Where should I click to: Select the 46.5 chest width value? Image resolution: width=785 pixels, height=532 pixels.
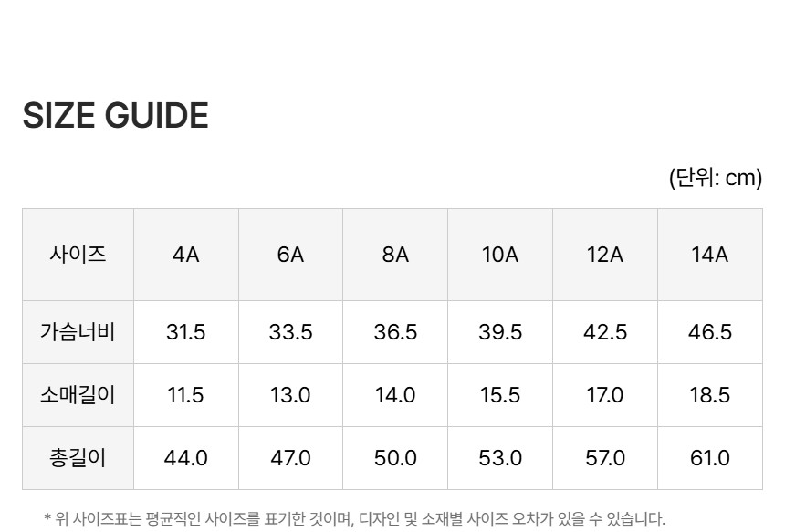(x=709, y=332)
